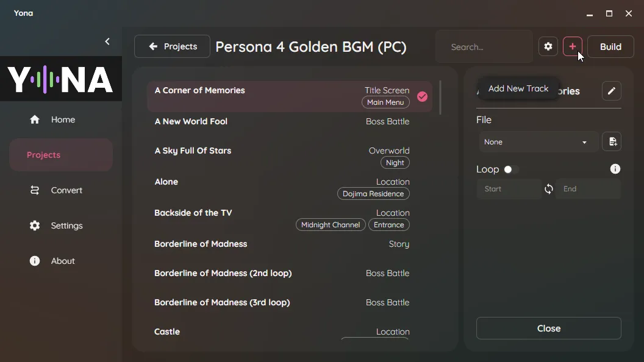Maximize the Yona window
Viewport: 644px width, 362px height.
tap(609, 13)
